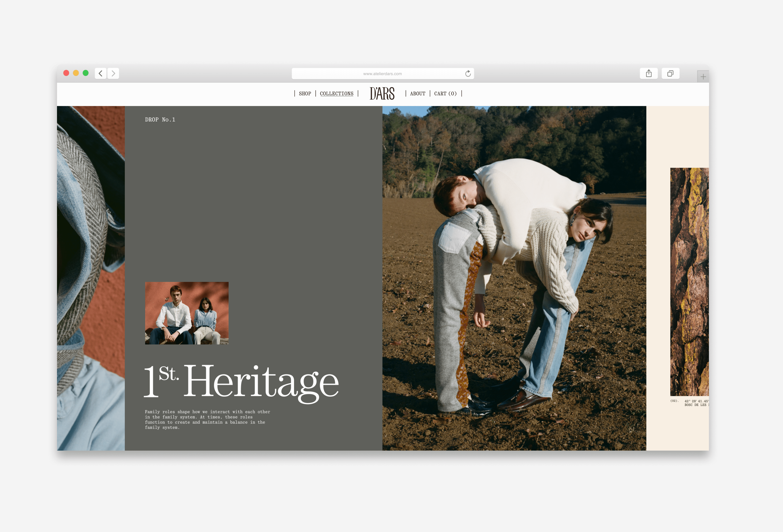Open the red-wall couple thumbnail photo
Image resolution: width=783 pixels, height=532 pixels.
(187, 313)
